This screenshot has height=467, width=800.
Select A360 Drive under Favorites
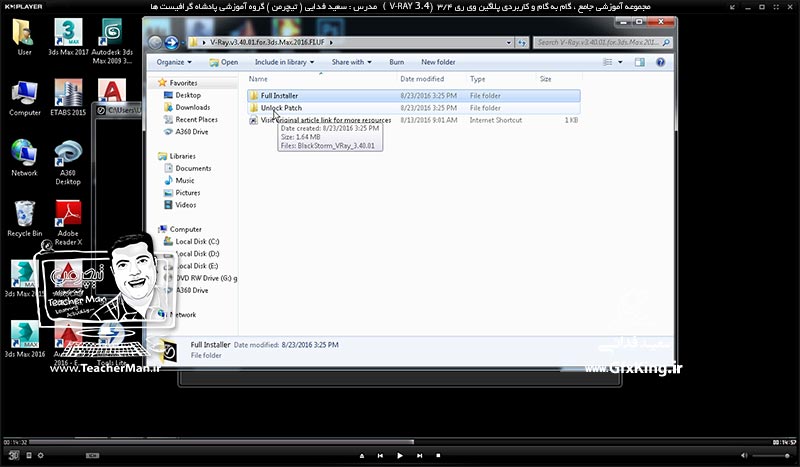(x=186, y=132)
